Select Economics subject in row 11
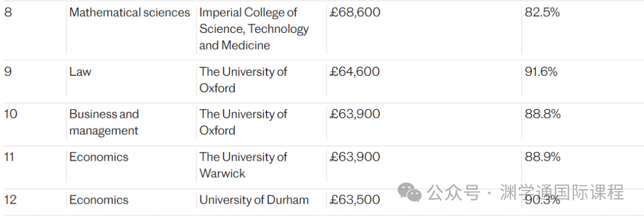Viewport: 644px width, 218px height. point(99,157)
